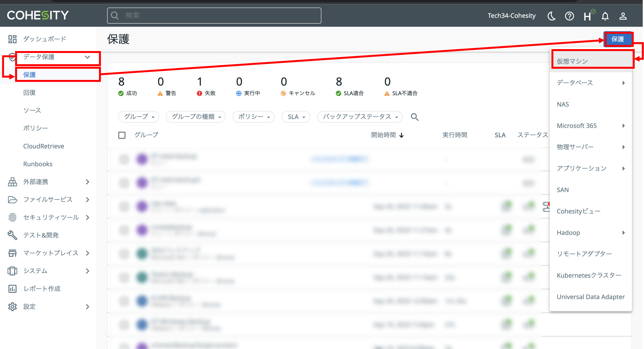Click the filter search magnifier icon

415,117
